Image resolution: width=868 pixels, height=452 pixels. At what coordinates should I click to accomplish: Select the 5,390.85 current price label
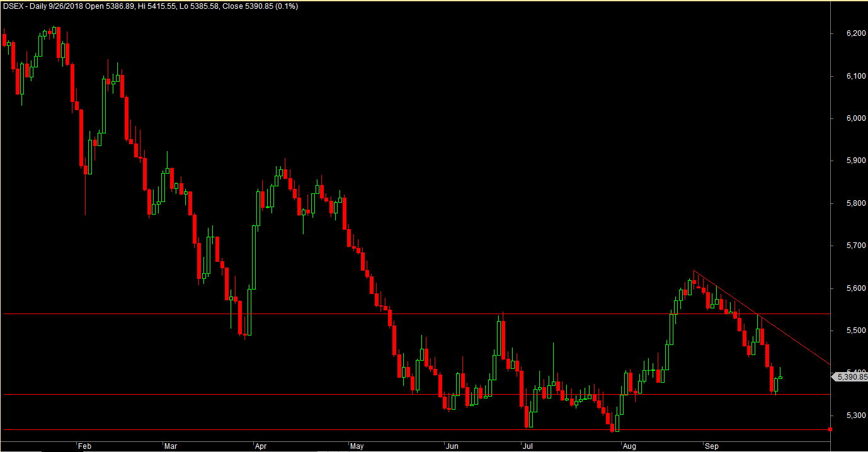[850, 377]
